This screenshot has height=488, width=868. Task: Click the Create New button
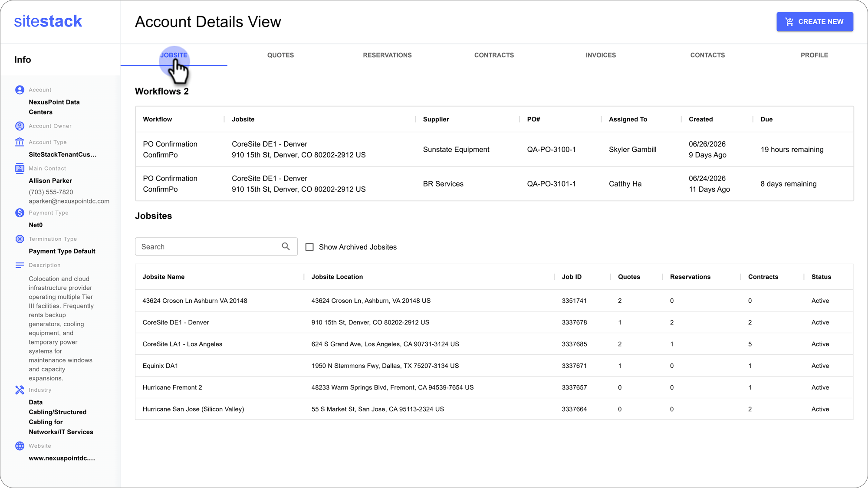(815, 22)
